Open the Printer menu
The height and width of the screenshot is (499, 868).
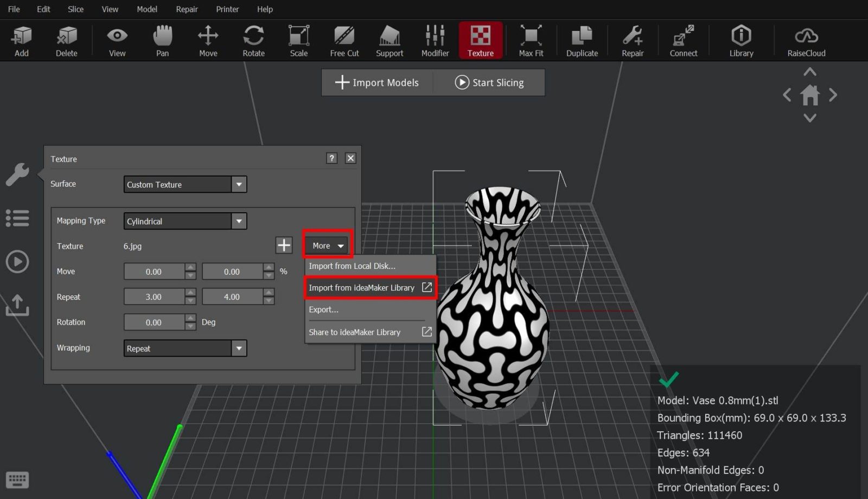[227, 9]
